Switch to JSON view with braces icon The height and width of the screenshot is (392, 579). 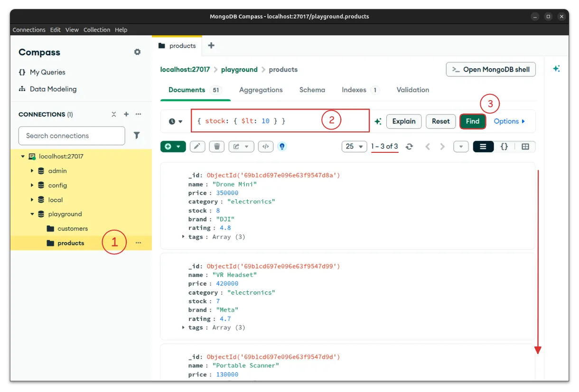click(504, 147)
